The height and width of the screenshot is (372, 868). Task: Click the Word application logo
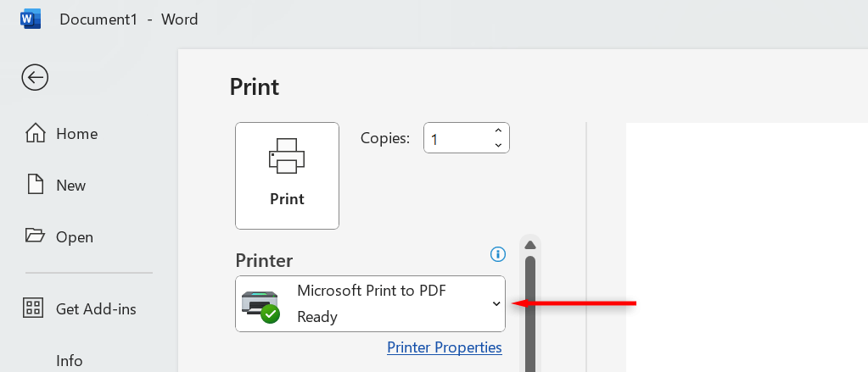click(x=31, y=19)
